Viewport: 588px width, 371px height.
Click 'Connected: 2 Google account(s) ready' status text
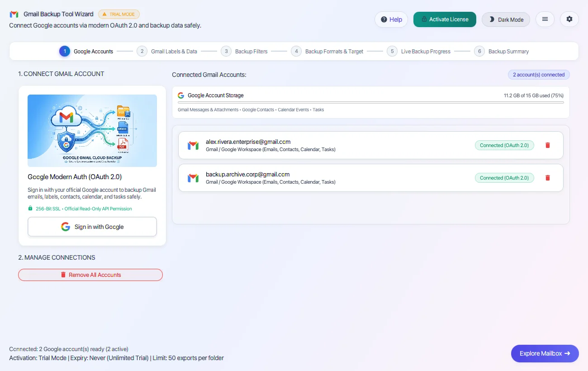coord(69,349)
